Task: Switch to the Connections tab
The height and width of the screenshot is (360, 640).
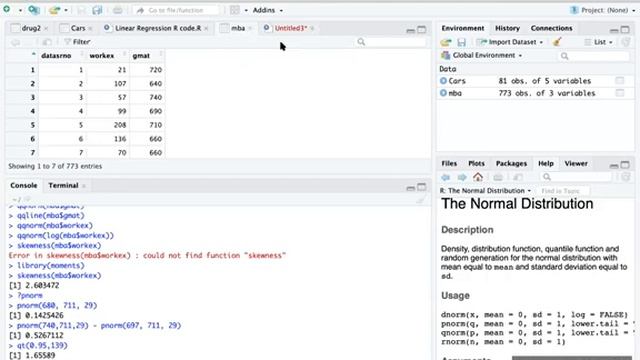Action: pyautogui.click(x=551, y=28)
